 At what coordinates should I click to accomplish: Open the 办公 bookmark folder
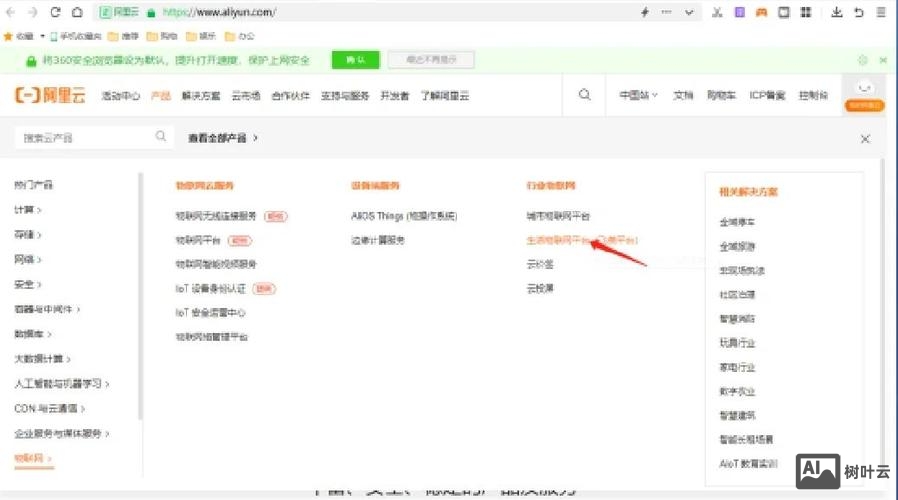point(239,36)
